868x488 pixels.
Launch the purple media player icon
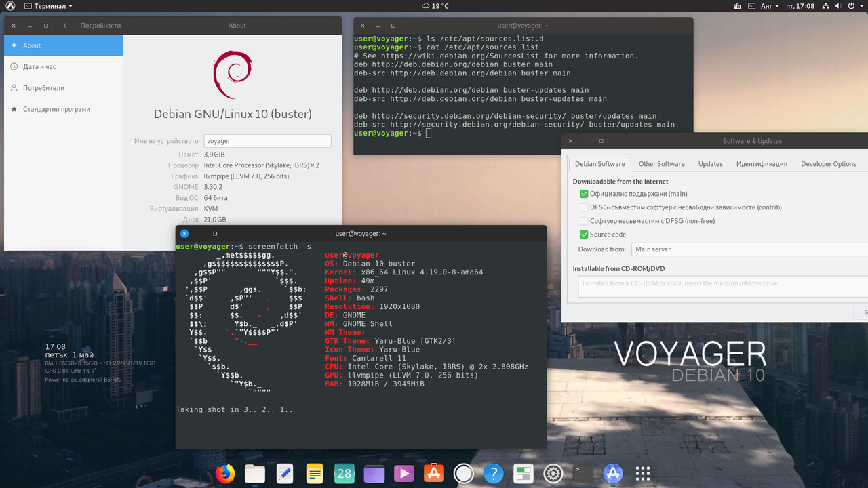tap(404, 473)
